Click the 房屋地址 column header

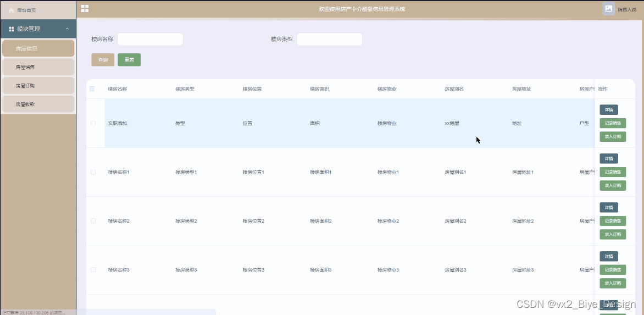click(x=521, y=89)
